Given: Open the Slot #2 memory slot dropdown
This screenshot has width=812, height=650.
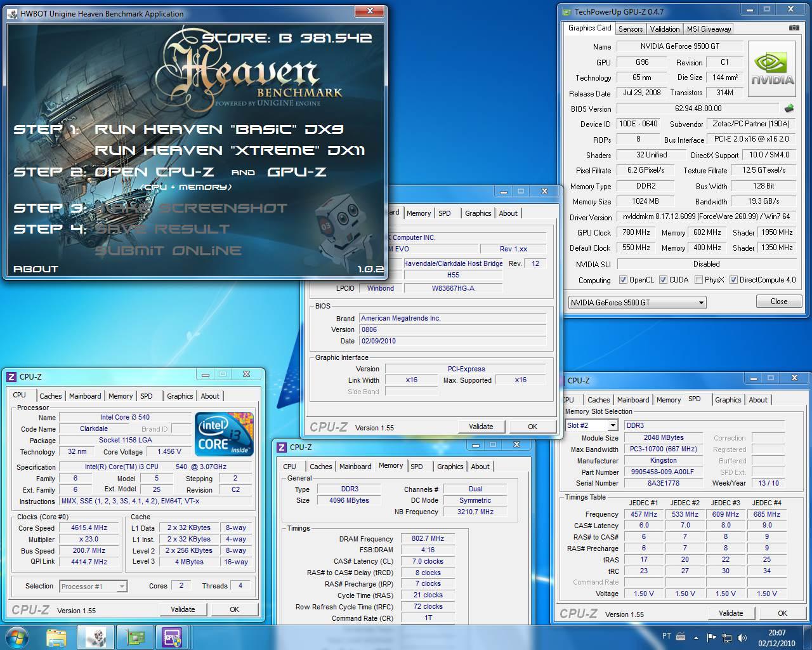Looking at the screenshot, I should click(592, 425).
